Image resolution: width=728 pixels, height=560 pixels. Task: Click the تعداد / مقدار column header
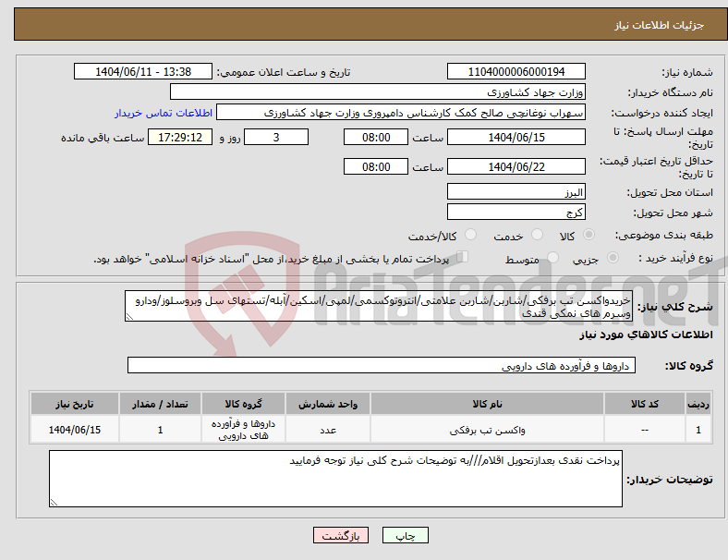pyautogui.click(x=160, y=404)
